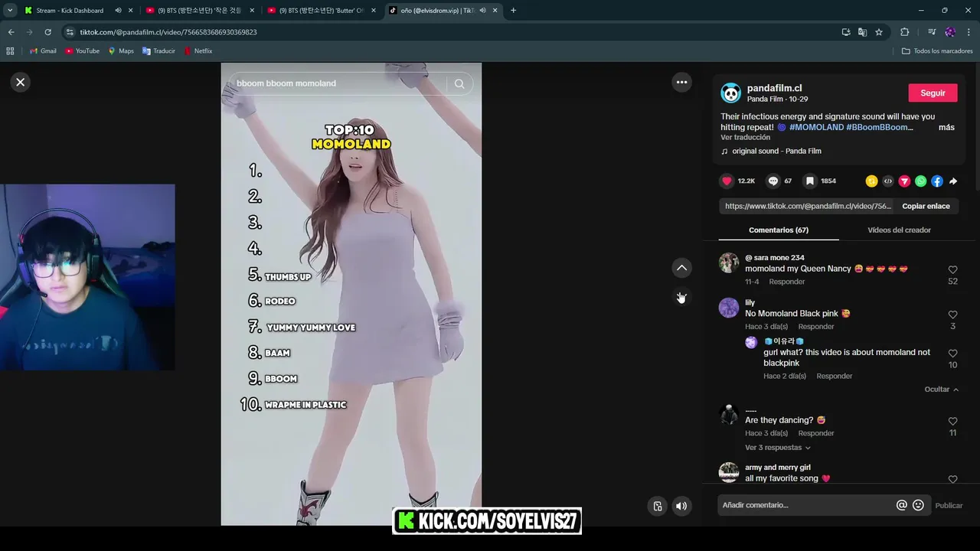Translate this page using the translate icon
Screen dimensions: 980x551
(x=862, y=32)
